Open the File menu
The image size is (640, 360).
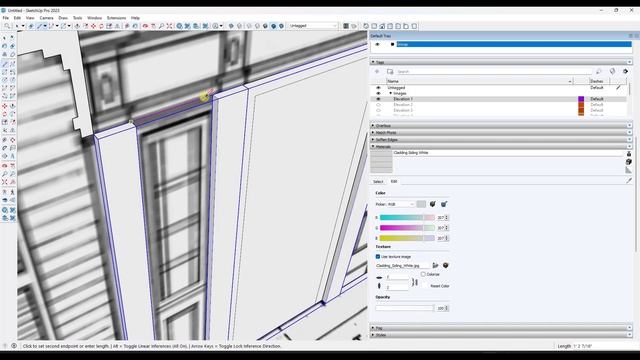coord(6,18)
